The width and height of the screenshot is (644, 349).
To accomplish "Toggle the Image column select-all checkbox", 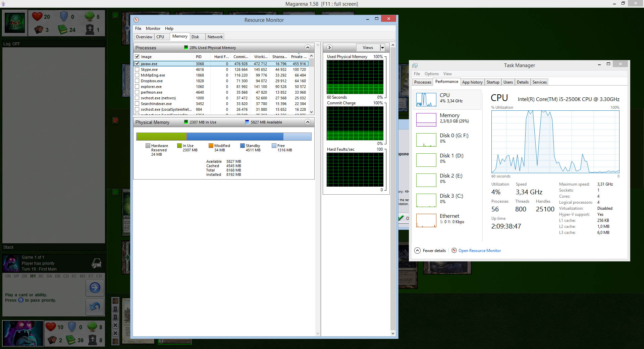I will [137, 57].
